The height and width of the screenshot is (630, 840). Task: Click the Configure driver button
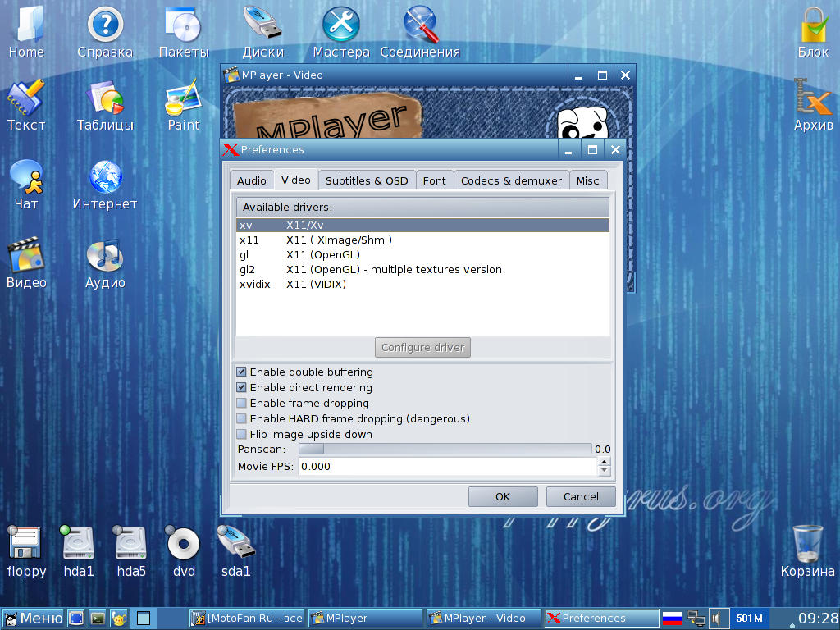coord(422,347)
